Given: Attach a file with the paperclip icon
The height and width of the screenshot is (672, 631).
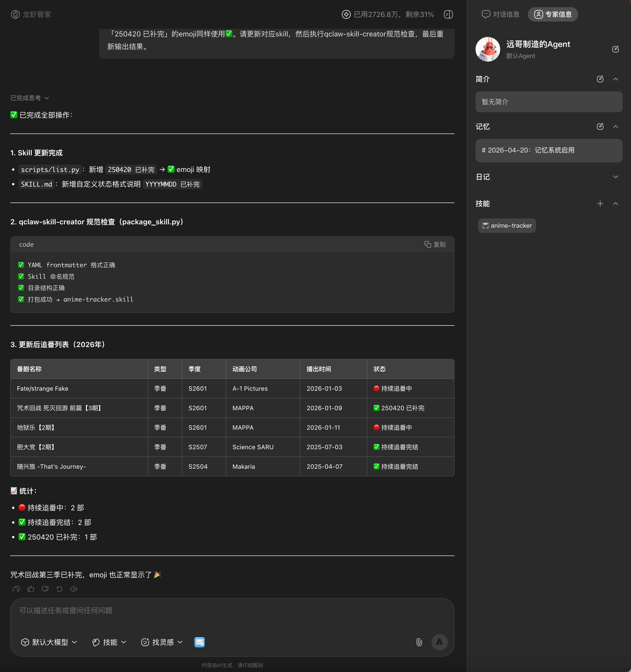Looking at the screenshot, I should 419,642.
